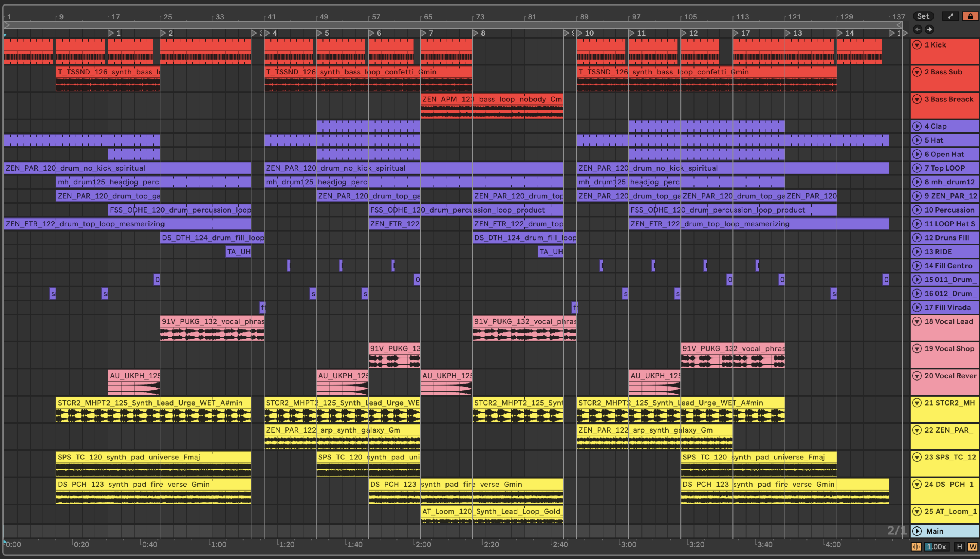Click the orange Lock Envelopes icon

(970, 16)
